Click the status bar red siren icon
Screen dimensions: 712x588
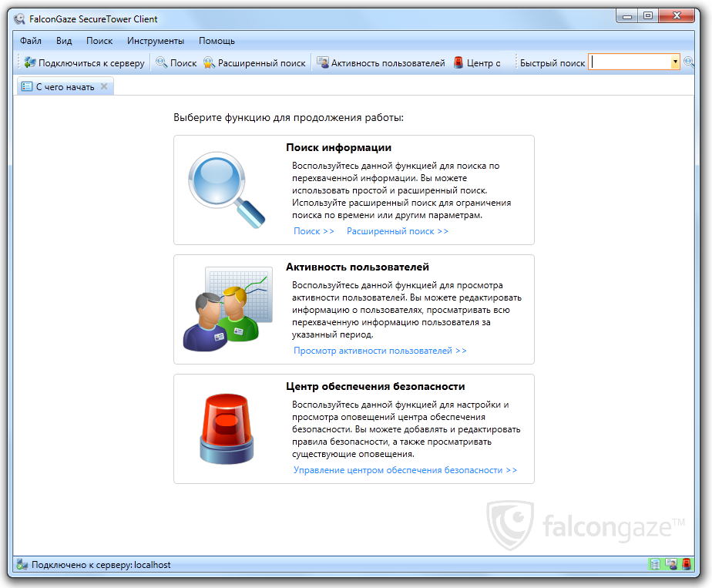[687, 564]
